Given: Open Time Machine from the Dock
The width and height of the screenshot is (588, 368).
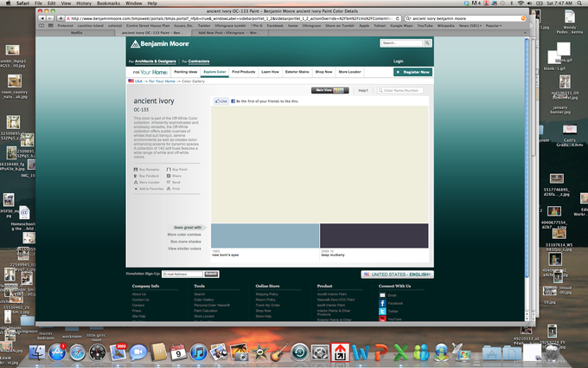Looking at the screenshot, I should pyautogui.click(x=300, y=353).
